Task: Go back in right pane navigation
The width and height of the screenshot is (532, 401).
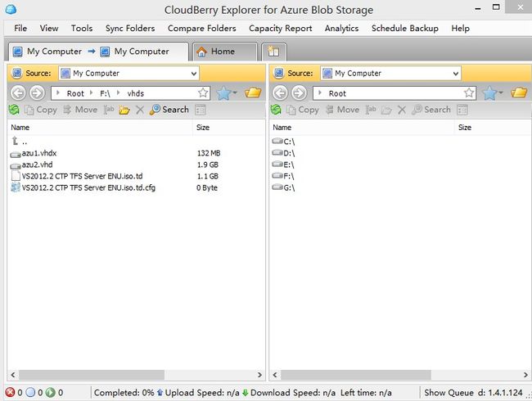Action: click(280, 93)
